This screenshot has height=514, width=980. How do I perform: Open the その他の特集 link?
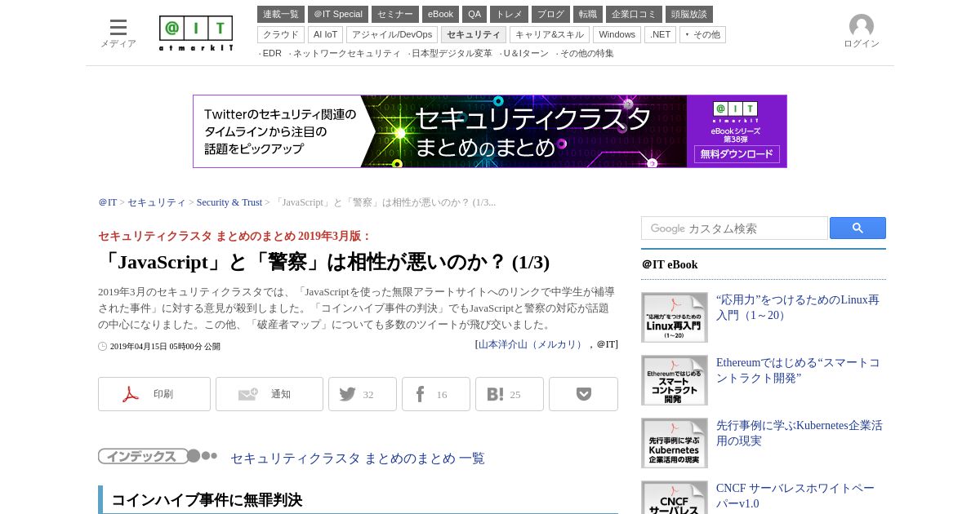[x=586, y=53]
